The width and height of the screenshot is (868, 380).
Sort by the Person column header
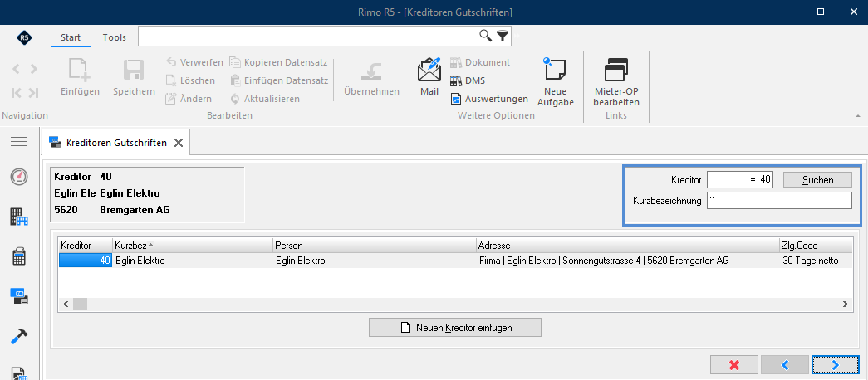pos(375,245)
